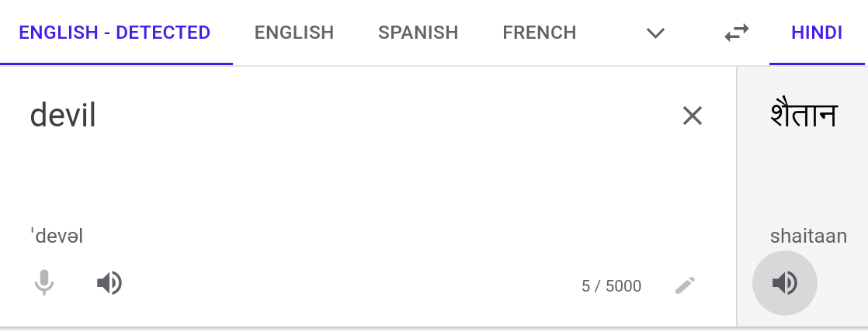868x335 pixels.
Task: Clear the source text with X
Action: 692,116
